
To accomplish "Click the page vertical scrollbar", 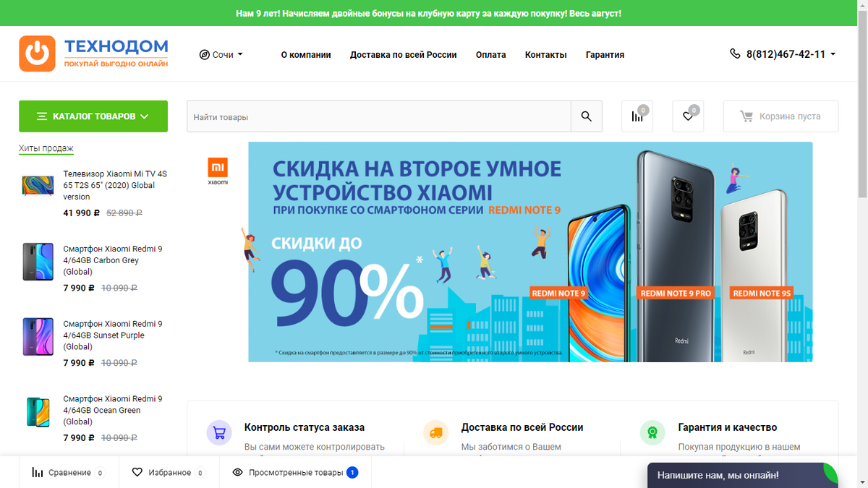I will 861,244.
